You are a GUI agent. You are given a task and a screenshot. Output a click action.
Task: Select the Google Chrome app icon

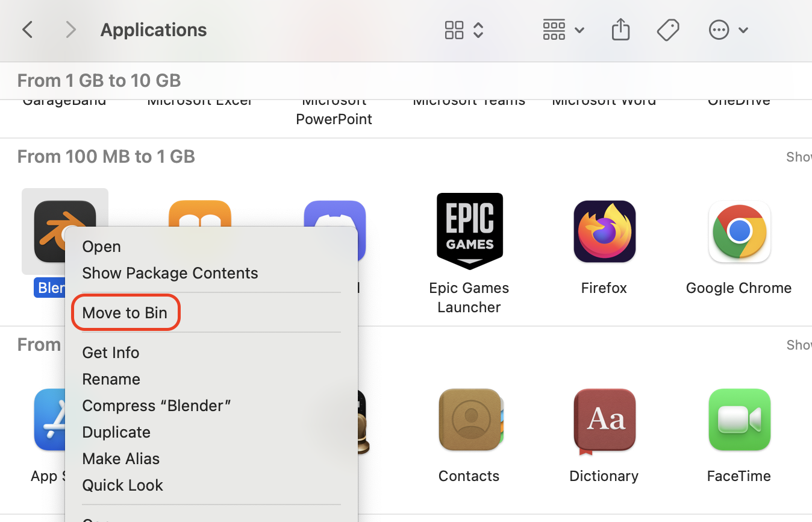[x=739, y=231]
